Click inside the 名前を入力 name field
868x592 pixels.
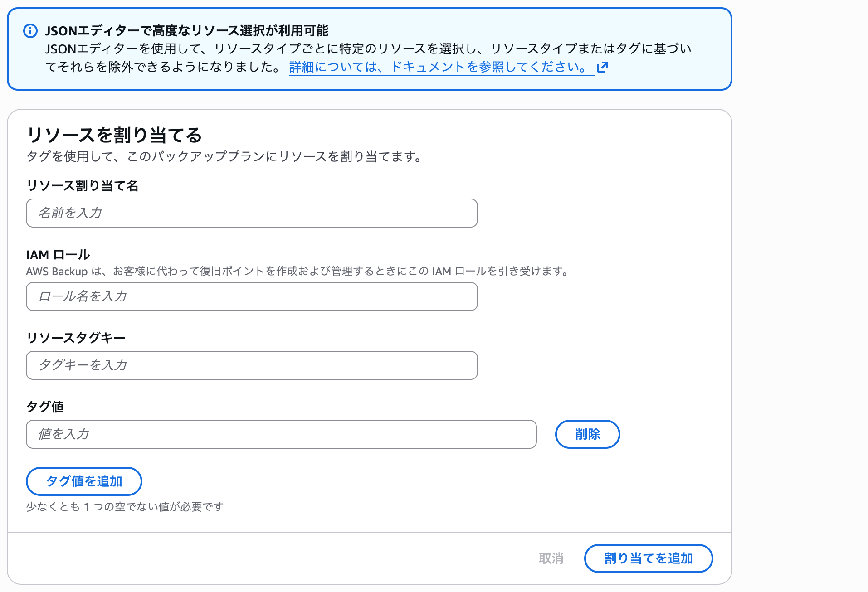click(x=252, y=213)
